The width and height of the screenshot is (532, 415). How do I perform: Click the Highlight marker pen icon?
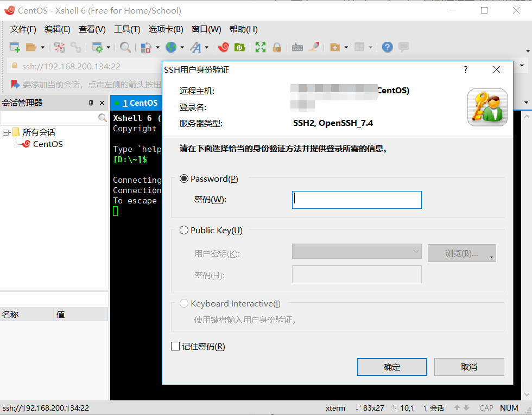click(x=314, y=47)
